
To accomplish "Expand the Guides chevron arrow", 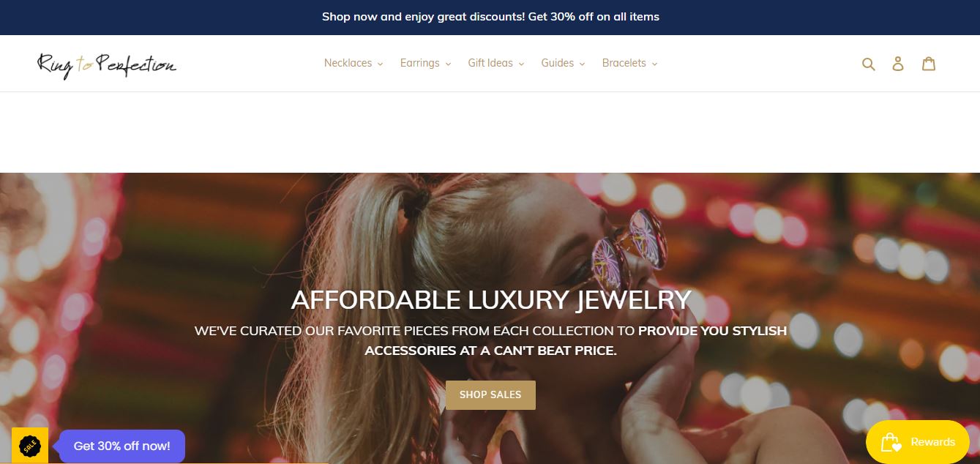I will pyautogui.click(x=582, y=64).
